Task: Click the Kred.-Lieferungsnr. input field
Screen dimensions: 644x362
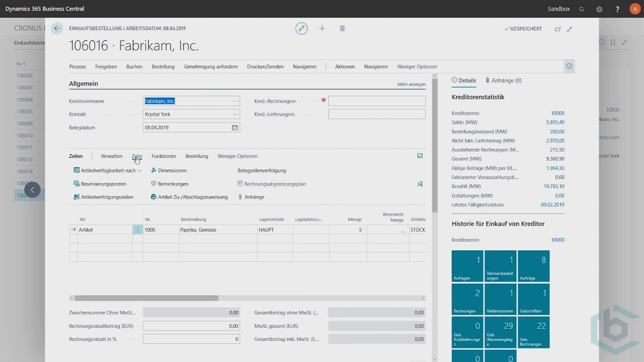Action: coord(377,114)
